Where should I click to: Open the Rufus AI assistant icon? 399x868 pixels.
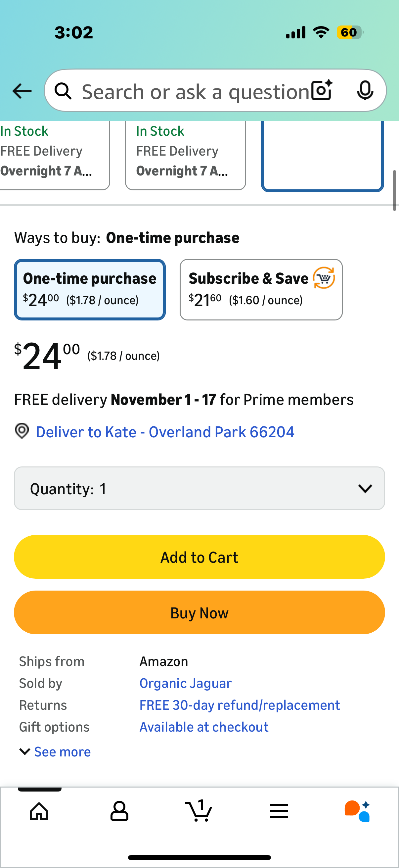pos(357,811)
